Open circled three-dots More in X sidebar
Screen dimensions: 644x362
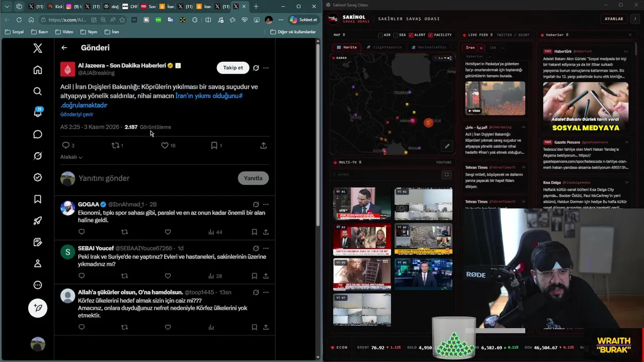(38, 285)
